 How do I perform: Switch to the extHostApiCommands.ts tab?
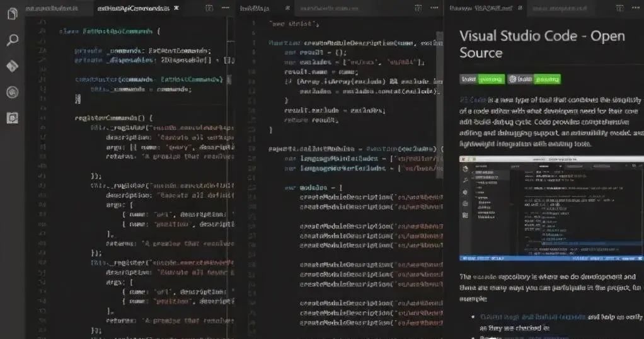coord(133,8)
